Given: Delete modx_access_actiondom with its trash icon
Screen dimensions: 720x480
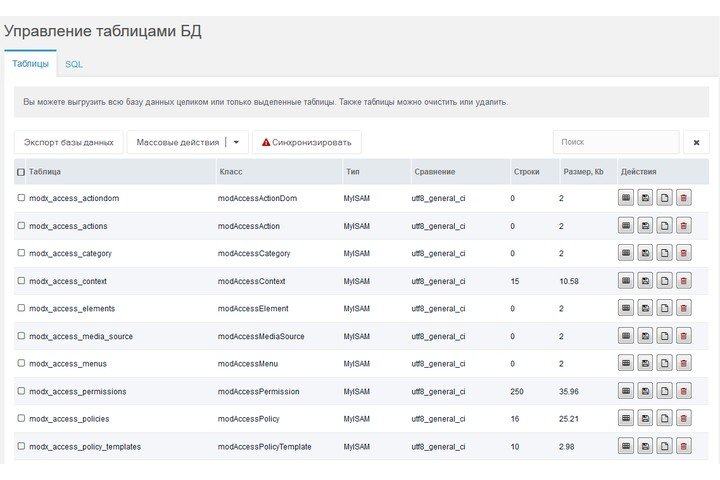Looking at the screenshot, I should tap(684, 198).
